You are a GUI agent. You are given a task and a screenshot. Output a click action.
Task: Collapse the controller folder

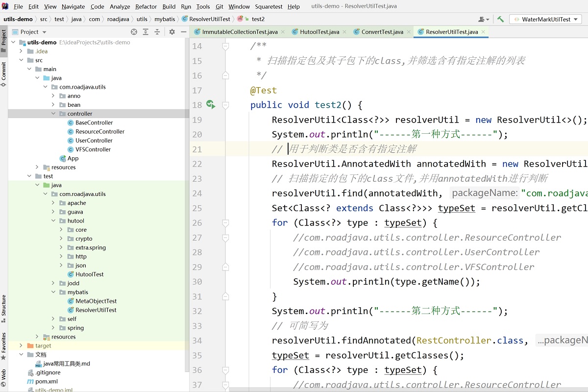53,114
